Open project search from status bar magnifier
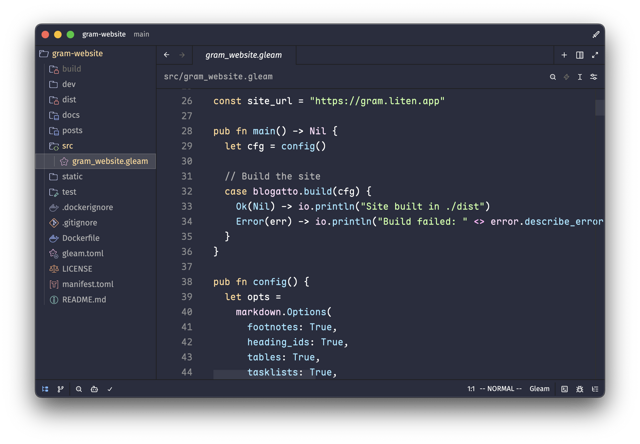 79,389
